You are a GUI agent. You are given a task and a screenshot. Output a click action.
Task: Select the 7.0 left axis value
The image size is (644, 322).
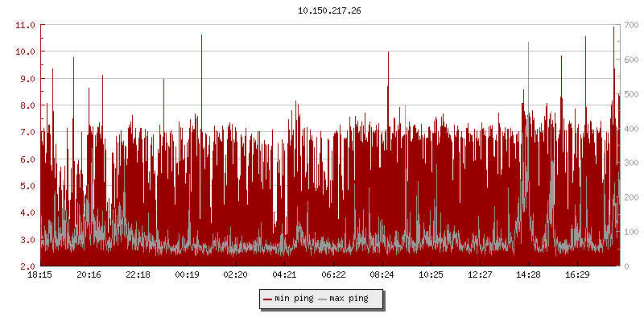[27, 132]
